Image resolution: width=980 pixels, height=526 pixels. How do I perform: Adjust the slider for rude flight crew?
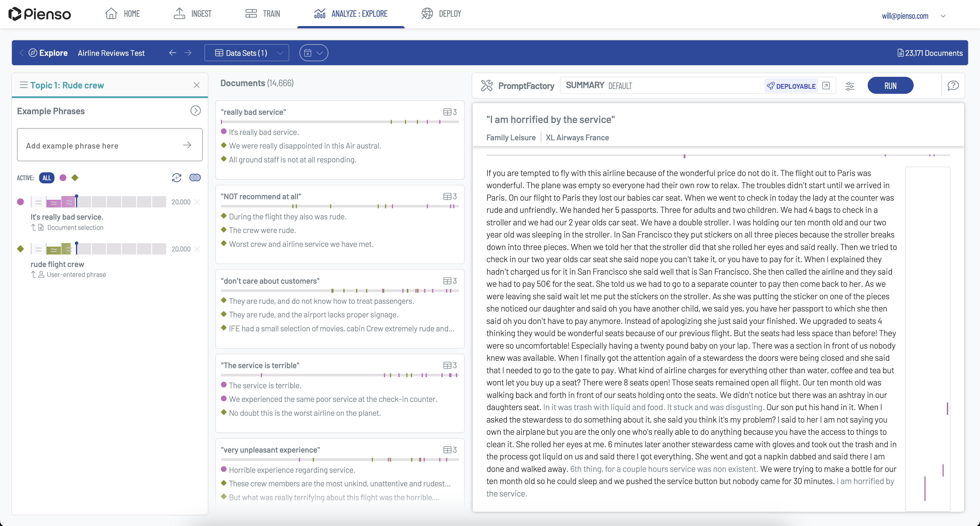(77, 248)
